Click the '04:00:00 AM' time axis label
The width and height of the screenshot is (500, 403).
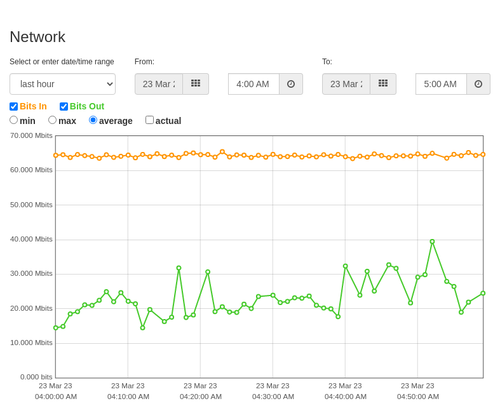(56, 397)
